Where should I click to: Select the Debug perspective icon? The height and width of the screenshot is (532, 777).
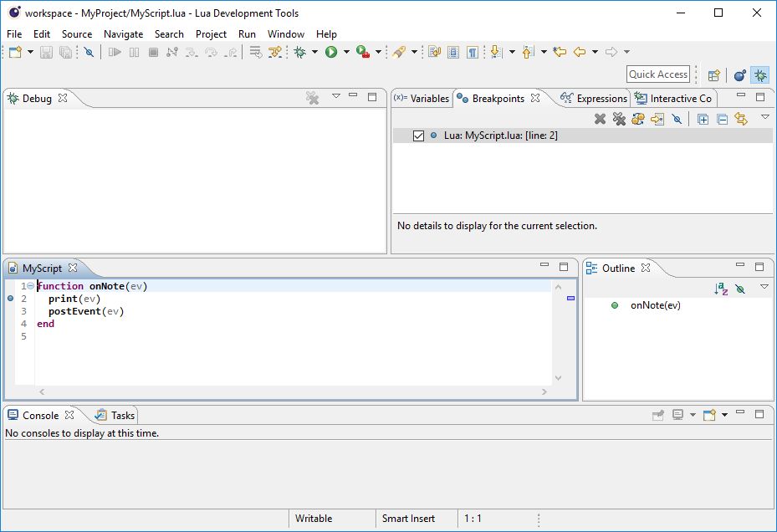[x=760, y=75]
